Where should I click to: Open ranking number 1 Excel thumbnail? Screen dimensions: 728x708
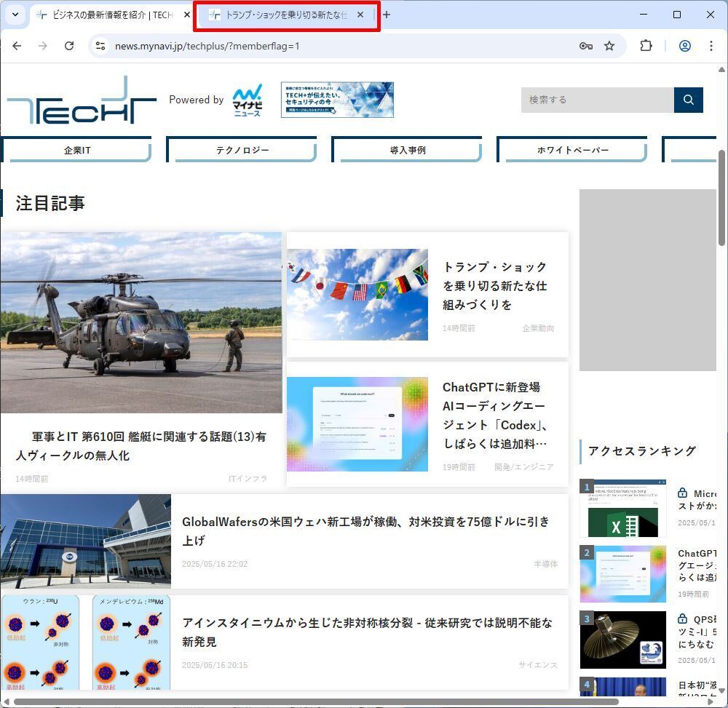(622, 508)
